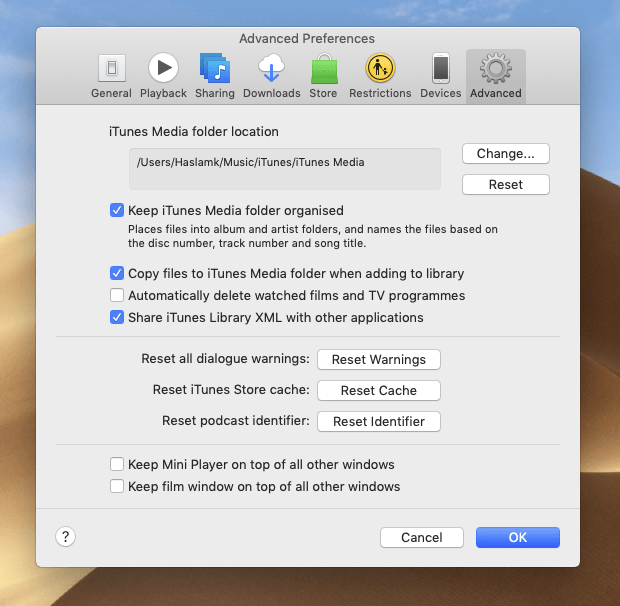Click 'Reset podcast identifier:' label
620x606 pixels.
click(x=236, y=421)
